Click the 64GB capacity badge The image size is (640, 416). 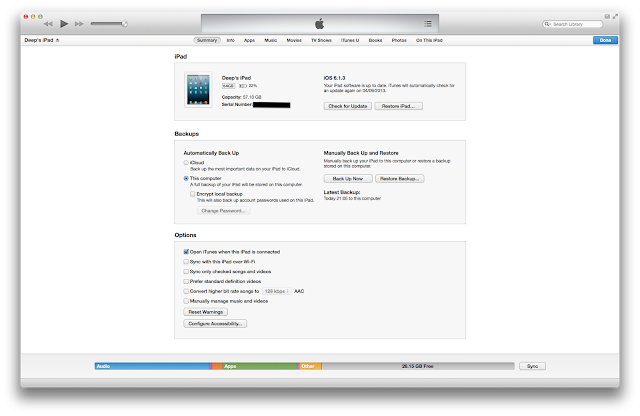point(228,86)
